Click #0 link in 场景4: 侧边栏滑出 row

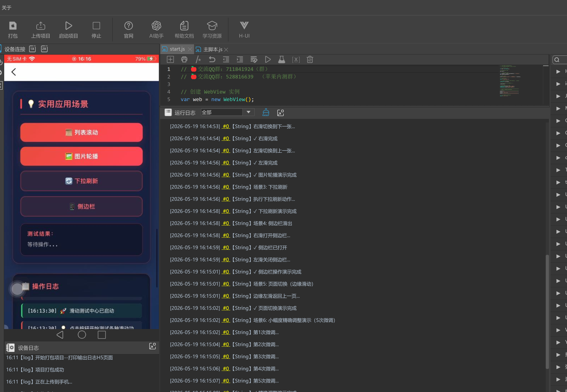[226, 223]
